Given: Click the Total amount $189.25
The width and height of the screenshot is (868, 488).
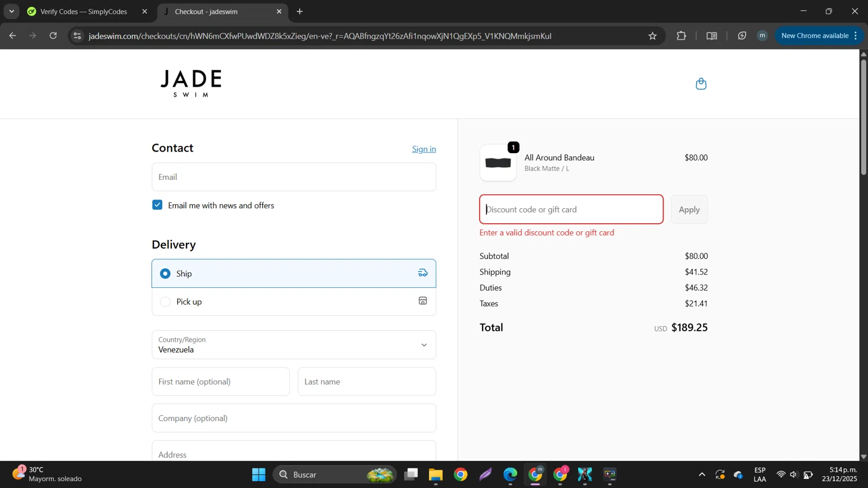Looking at the screenshot, I should [x=689, y=327].
